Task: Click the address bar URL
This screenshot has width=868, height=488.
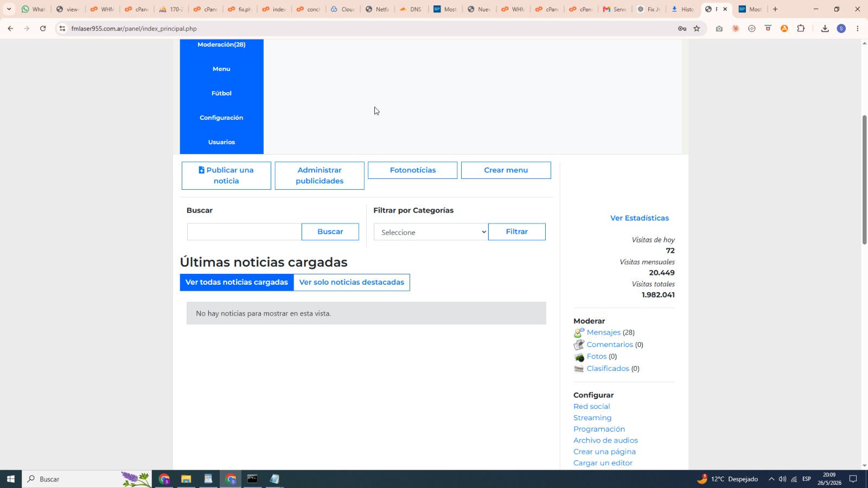Action: 134,29
